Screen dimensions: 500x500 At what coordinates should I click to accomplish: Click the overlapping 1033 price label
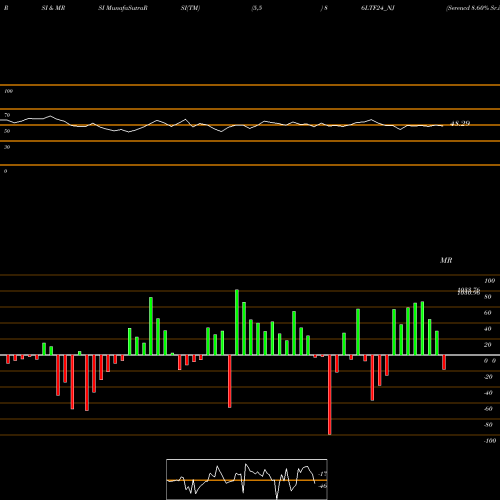pos(469,291)
